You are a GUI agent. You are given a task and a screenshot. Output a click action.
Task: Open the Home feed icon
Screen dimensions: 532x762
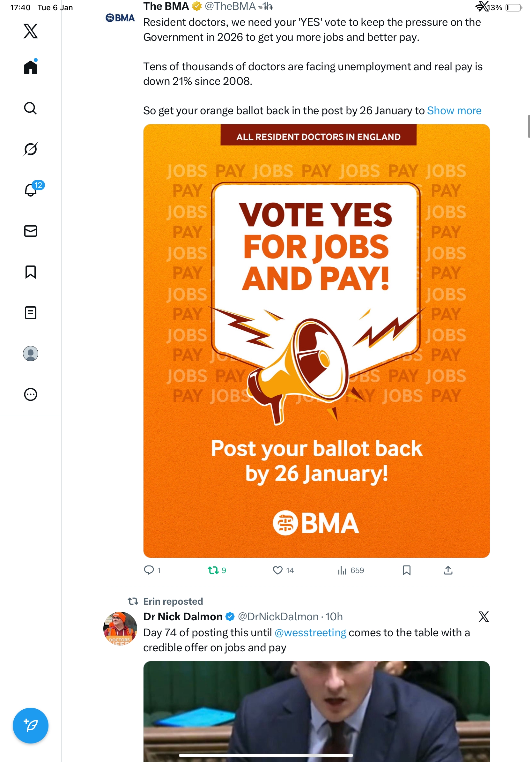31,67
